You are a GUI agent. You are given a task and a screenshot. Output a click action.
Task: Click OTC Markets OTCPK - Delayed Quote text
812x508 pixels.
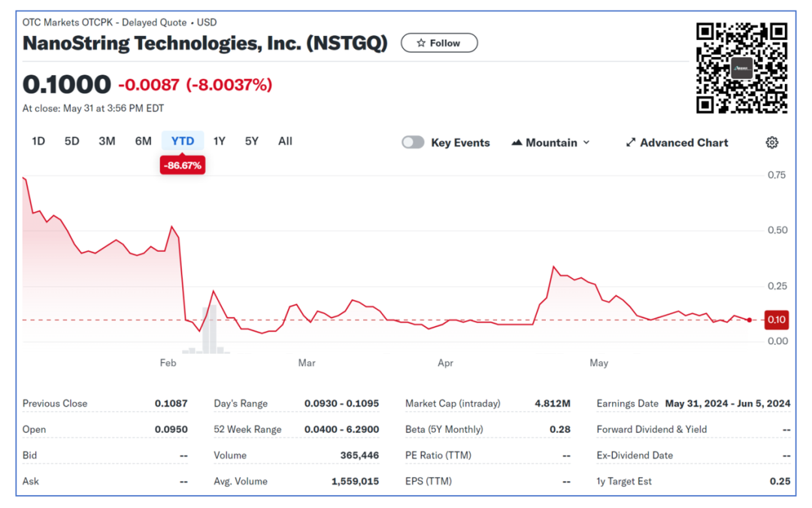point(104,23)
